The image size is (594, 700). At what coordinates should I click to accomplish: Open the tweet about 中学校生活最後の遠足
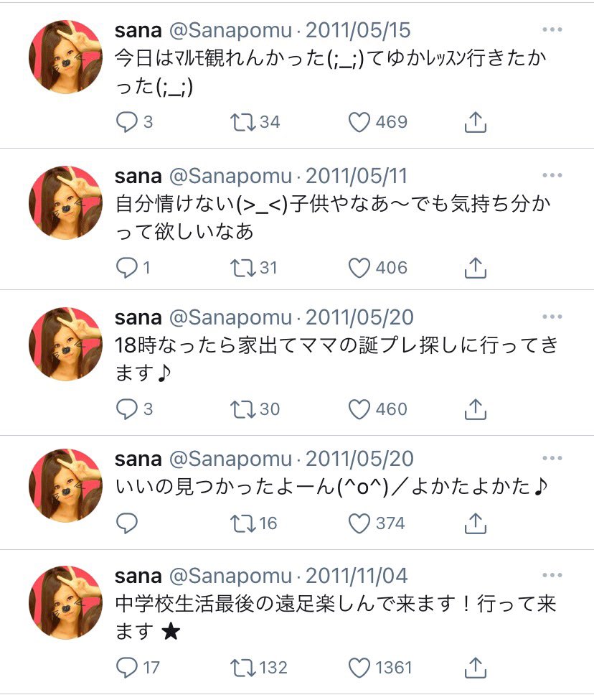click(x=336, y=605)
